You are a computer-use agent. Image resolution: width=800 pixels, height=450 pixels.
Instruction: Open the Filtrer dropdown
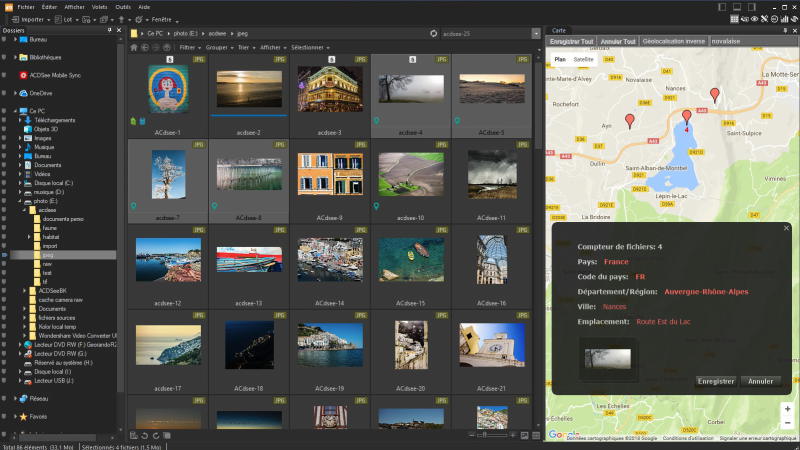tap(189, 47)
